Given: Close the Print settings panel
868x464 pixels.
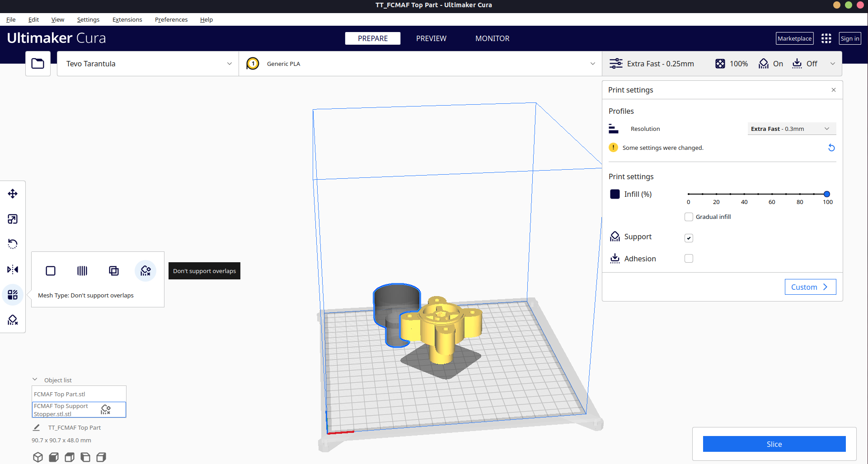Looking at the screenshot, I should coord(834,90).
